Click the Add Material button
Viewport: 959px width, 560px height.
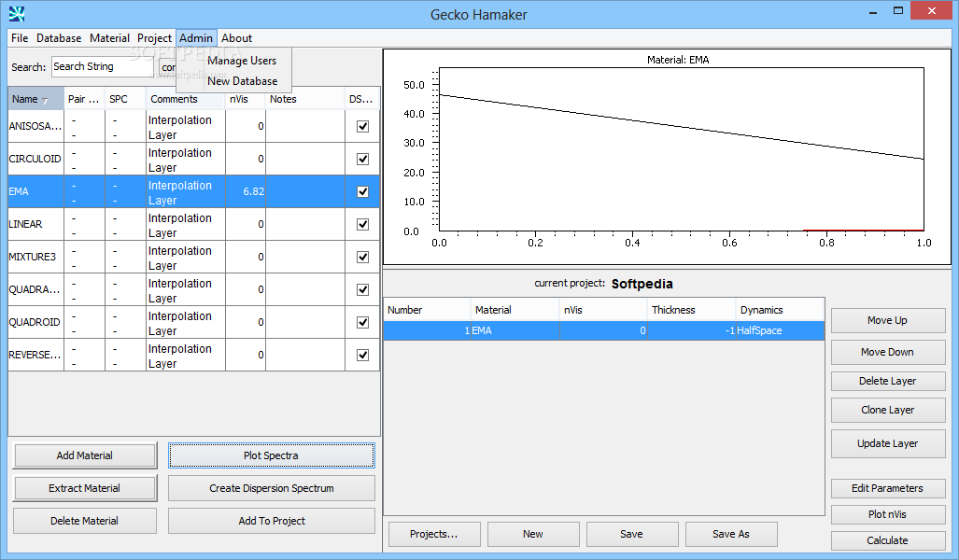point(84,455)
